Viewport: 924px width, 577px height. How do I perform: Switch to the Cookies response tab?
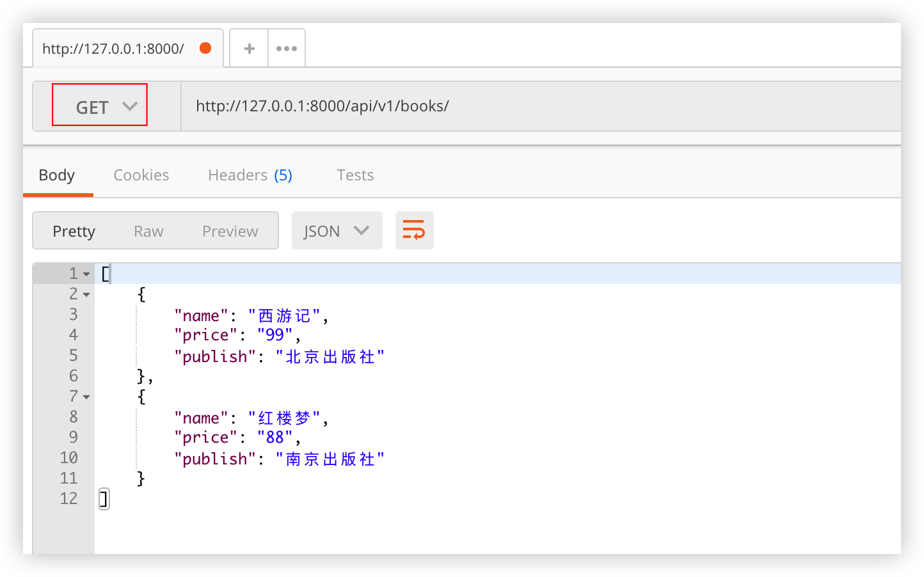point(141,175)
